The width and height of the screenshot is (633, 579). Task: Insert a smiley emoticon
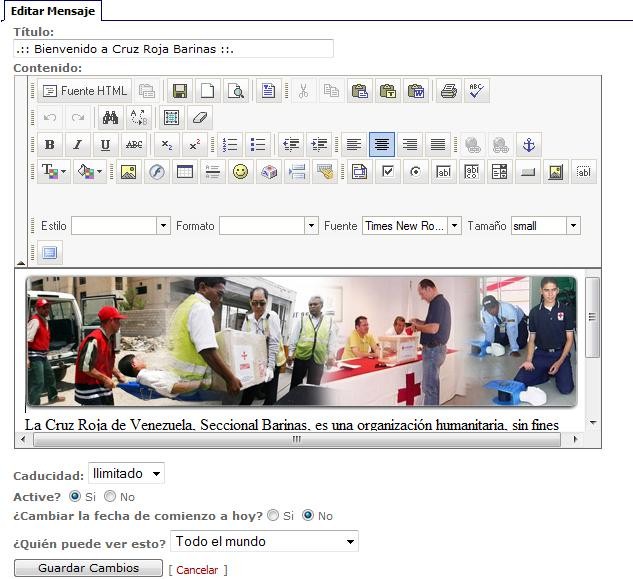point(240,171)
